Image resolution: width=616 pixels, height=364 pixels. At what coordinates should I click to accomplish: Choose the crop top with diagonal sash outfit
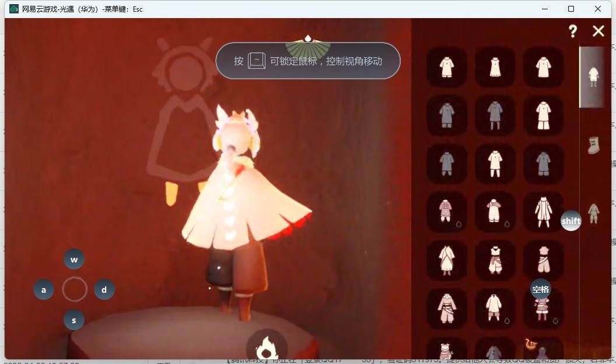coord(543,260)
